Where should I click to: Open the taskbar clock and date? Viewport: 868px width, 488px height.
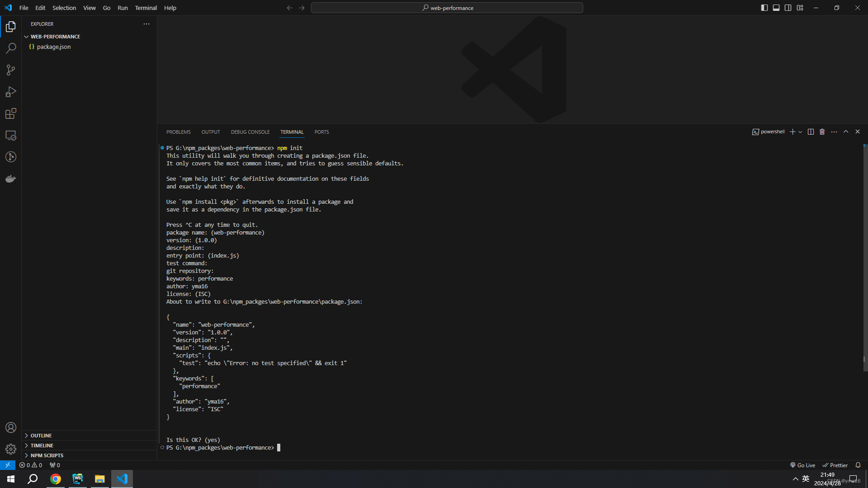point(827,479)
